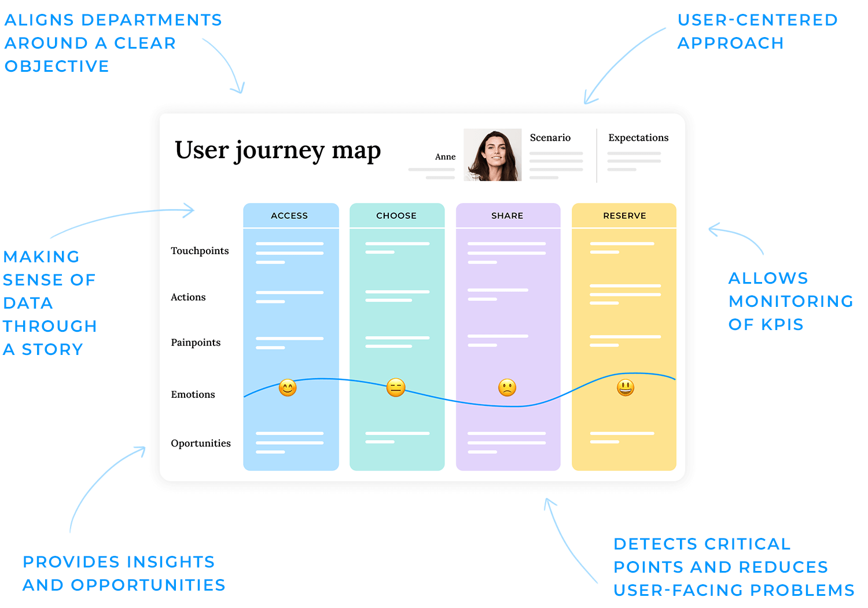Click the Scenario heading
The height and width of the screenshot is (608, 868).
pos(550,138)
